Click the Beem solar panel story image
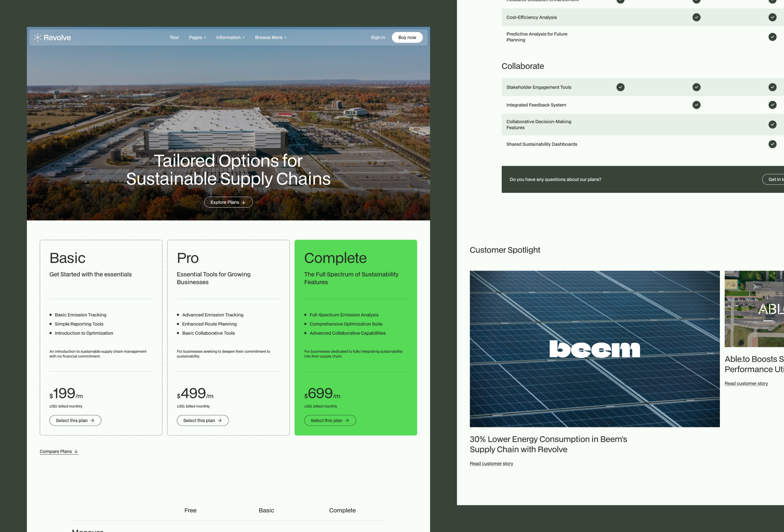The width and height of the screenshot is (784, 532). pos(594,349)
